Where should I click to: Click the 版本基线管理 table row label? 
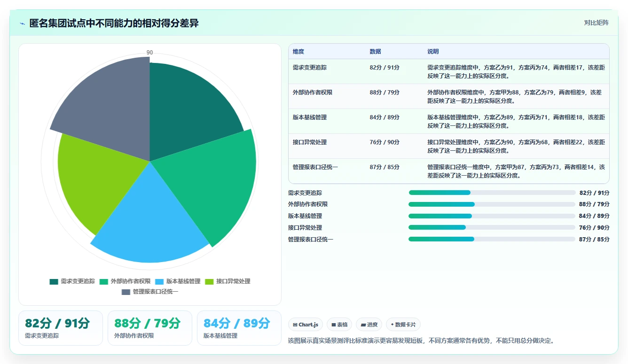pos(310,117)
